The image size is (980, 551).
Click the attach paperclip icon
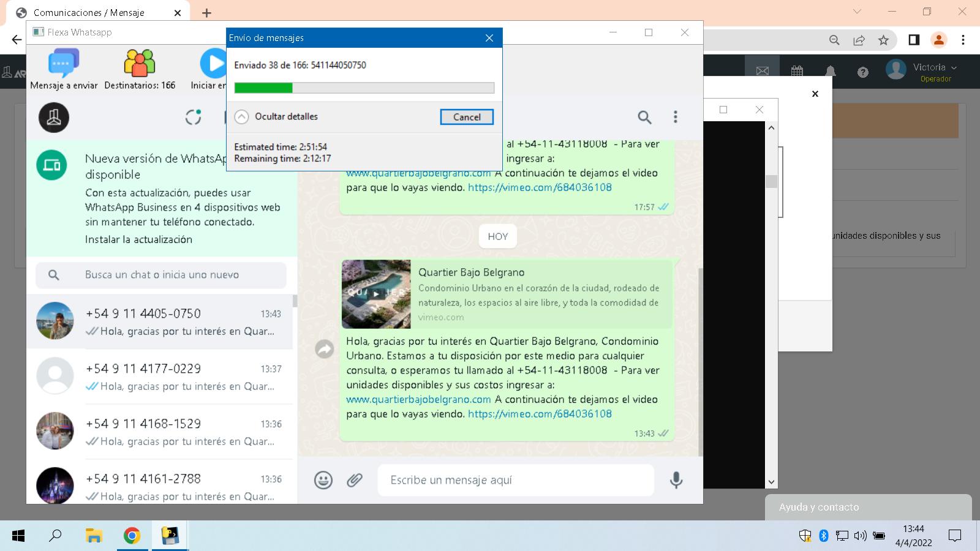(355, 480)
